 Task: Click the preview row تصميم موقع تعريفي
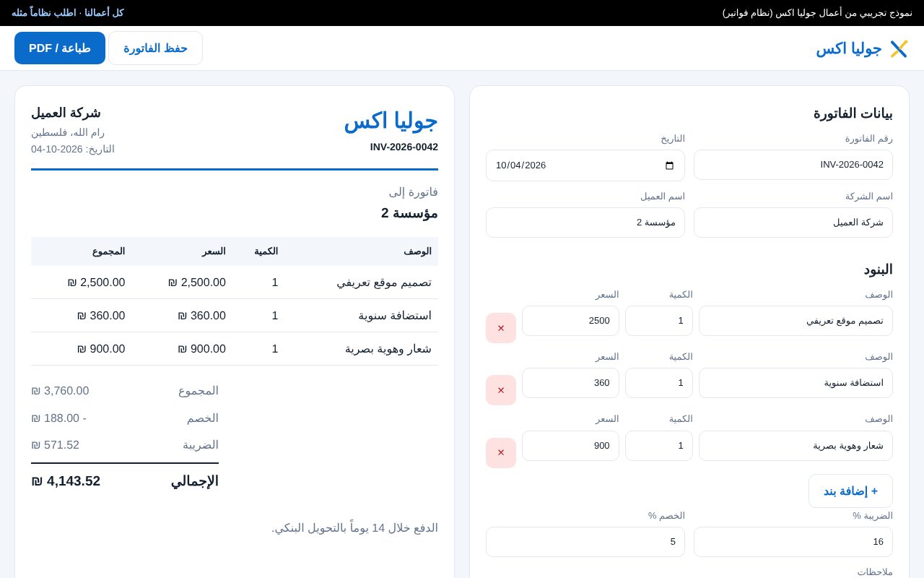tap(235, 282)
